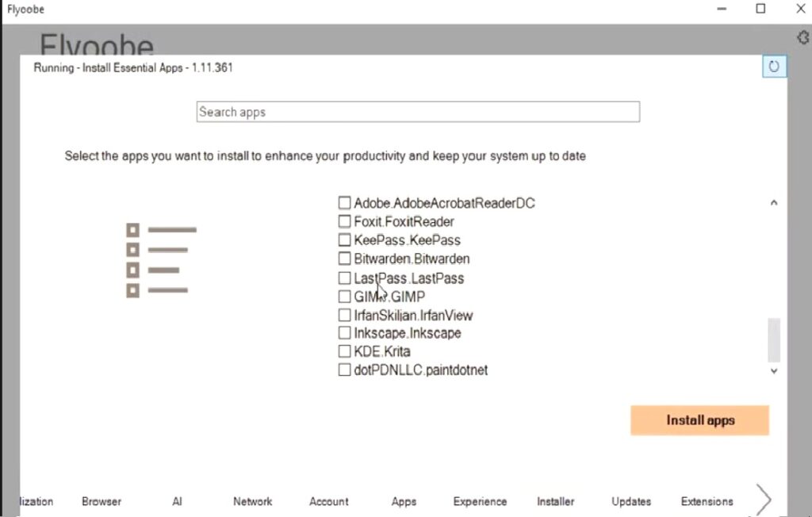Select the Foxit.FoxitReader checkbox
This screenshot has height=517, width=812.
pyautogui.click(x=344, y=221)
